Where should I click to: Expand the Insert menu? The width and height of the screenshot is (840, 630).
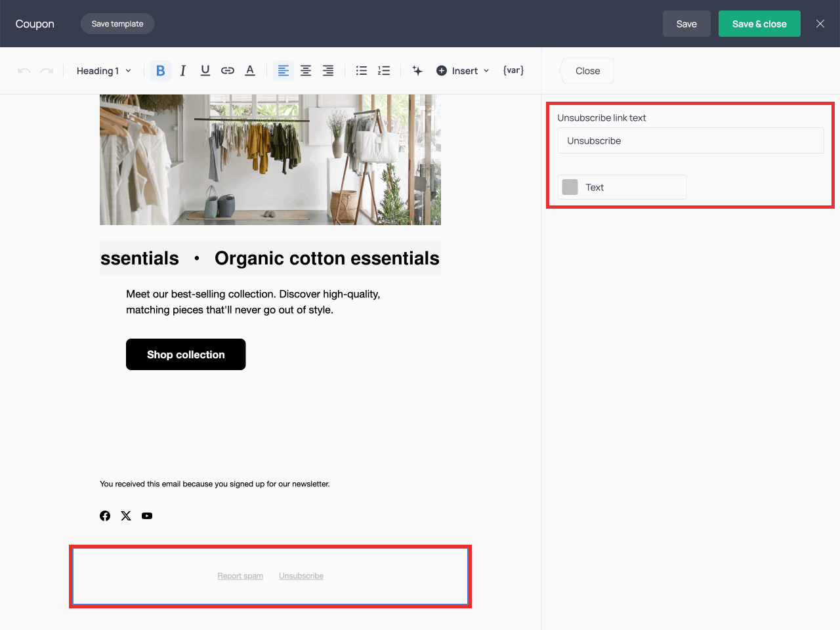coord(463,71)
